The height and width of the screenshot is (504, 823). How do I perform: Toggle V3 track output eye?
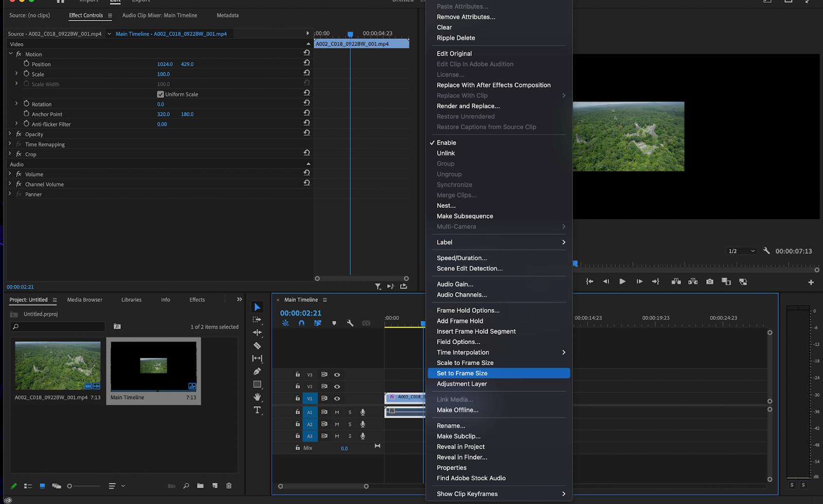pyautogui.click(x=337, y=375)
